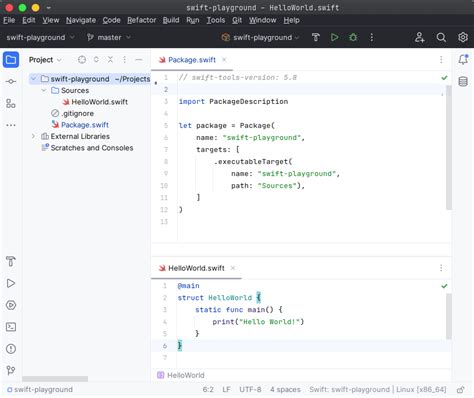Open the Notifications bell
Viewport: 474px width, 398px height.
[x=463, y=60]
